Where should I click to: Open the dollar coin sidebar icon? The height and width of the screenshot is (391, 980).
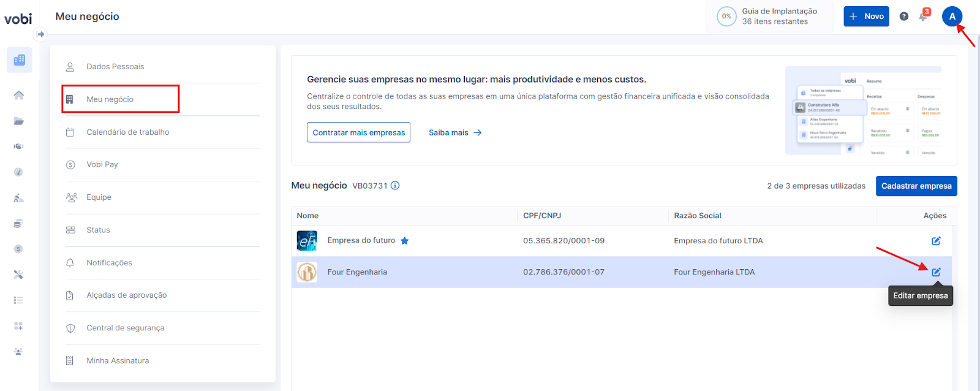coord(19,249)
